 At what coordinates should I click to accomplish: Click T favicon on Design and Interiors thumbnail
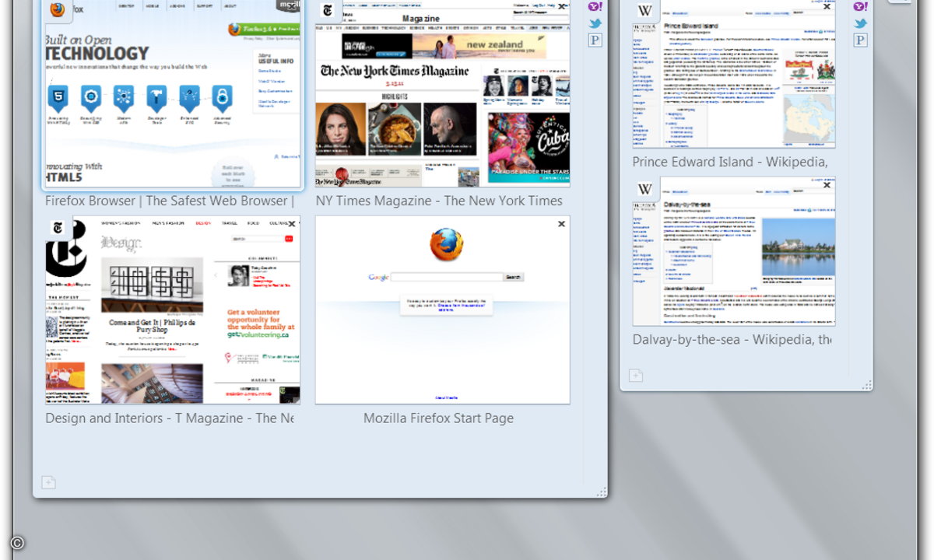(x=58, y=228)
